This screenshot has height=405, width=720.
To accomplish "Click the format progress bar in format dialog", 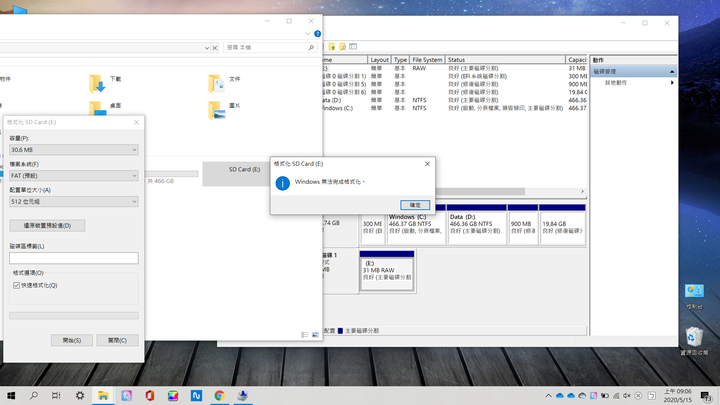I will coord(73,315).
